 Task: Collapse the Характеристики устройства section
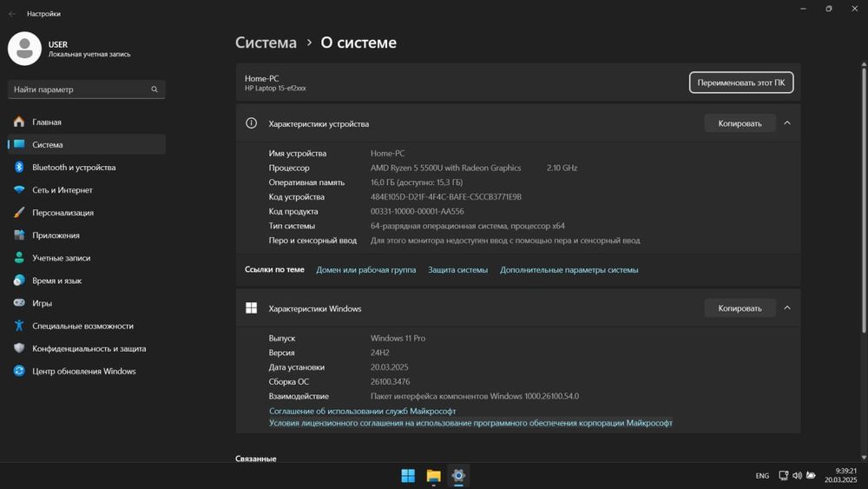[x=787, y=123]
